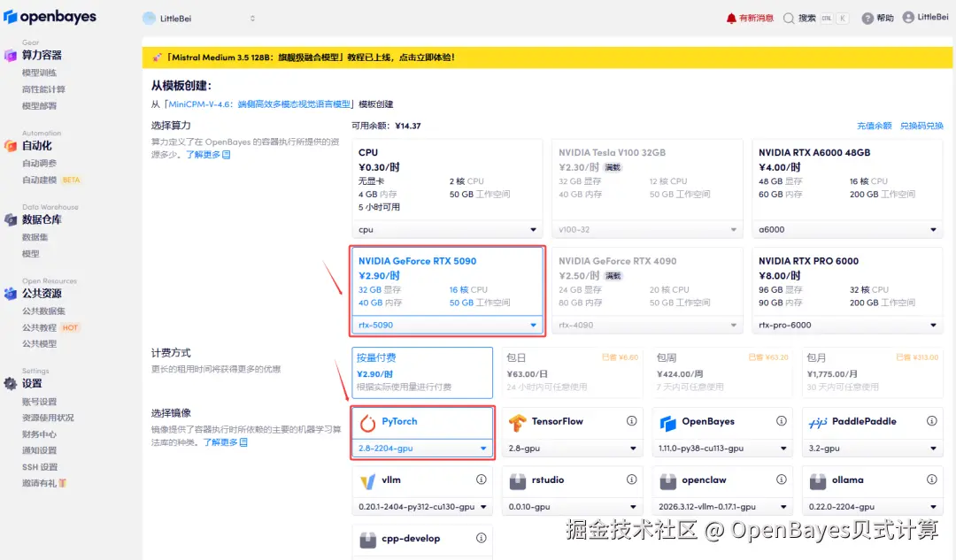956x560 pixels.
Task: Open the notification bell for new messages
Action: (x=731, y=19)
